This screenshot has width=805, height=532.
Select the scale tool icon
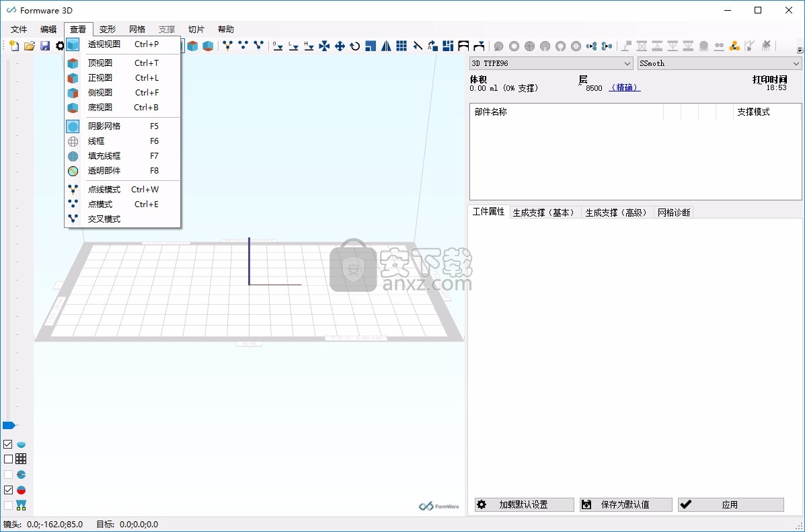tap(370, 46)
